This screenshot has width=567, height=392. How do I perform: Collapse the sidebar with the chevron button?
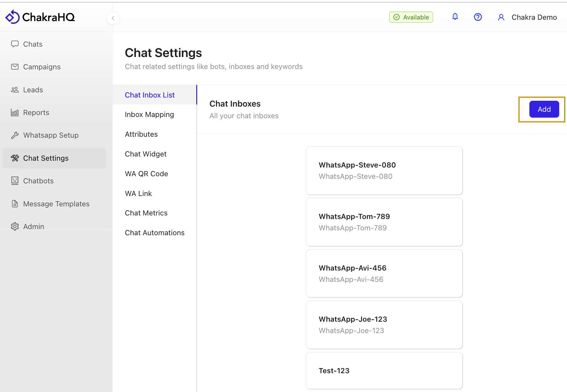pyautogui.click(x=113, y=18)
